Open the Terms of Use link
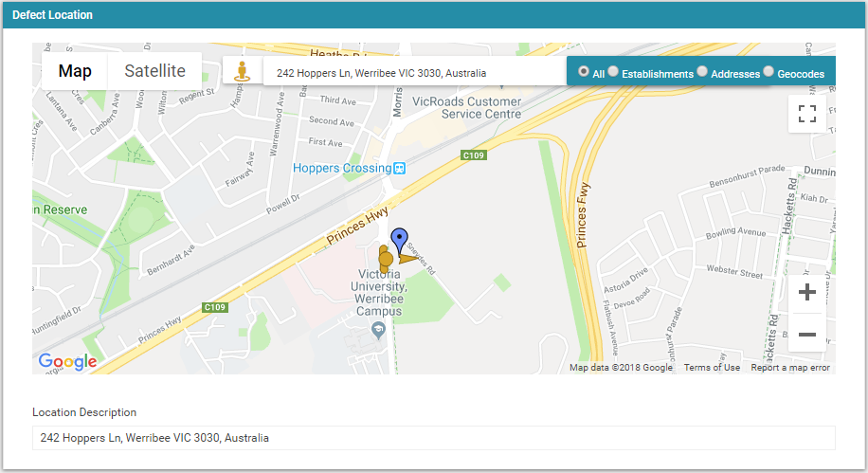Screen dimensions: 868x473 point(712,367)
